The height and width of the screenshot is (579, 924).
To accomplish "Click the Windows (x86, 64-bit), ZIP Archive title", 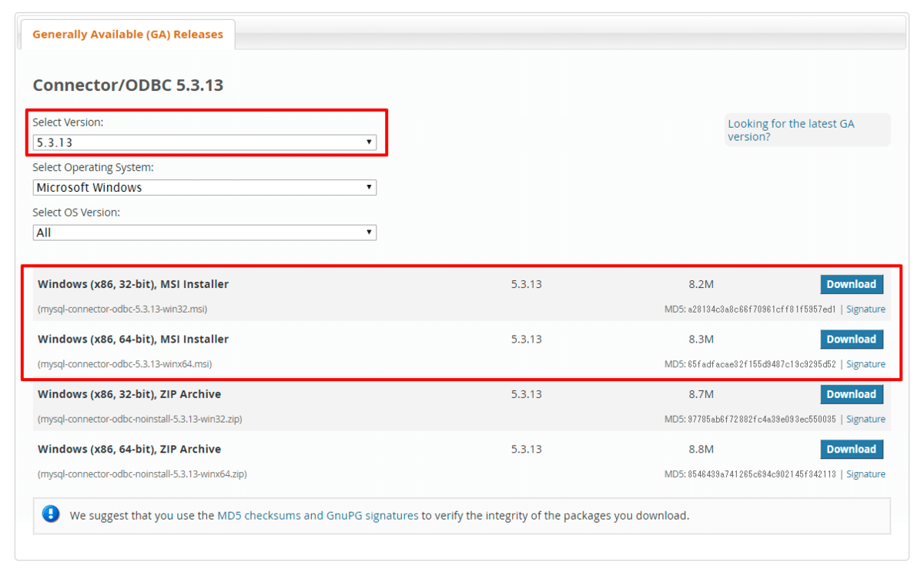I will [129, 449].
